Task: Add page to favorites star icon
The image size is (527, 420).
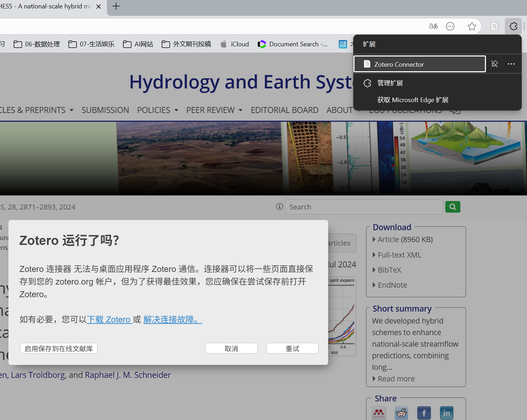Action: [472, 26]
